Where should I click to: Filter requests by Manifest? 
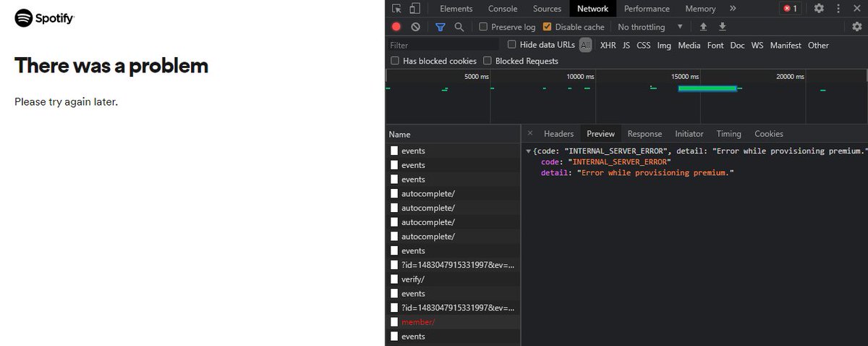pos(786,45)
